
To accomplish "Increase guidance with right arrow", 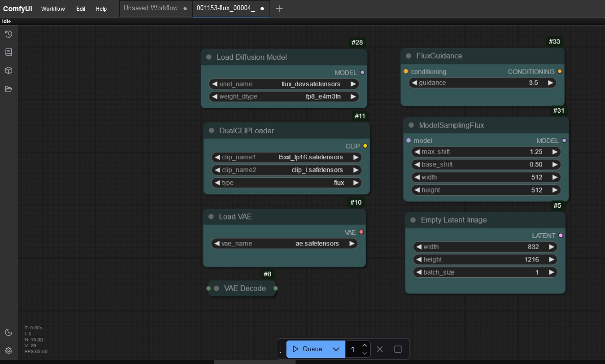I will pos(550,83).
